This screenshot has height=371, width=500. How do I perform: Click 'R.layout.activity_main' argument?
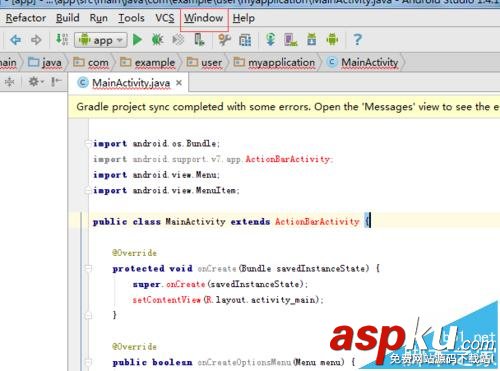pyautogui.click(x=260, y=300)
